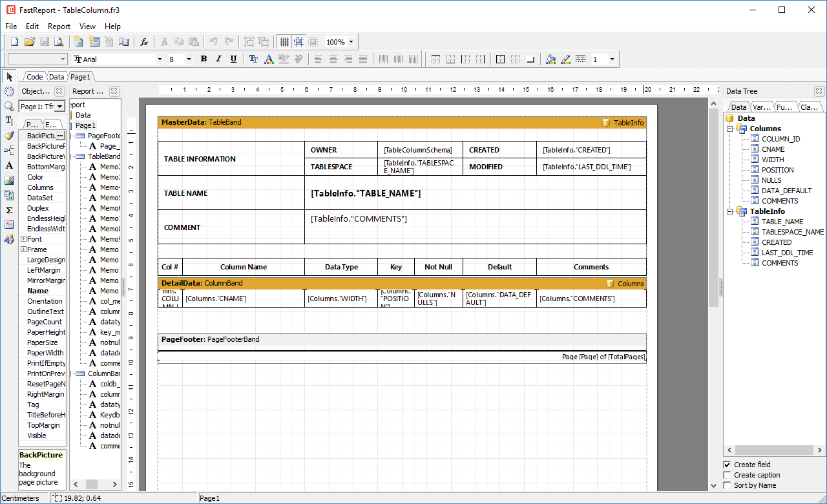This screenshot has height=504, width=827.
Task: Click the BackPicture ellipsis button
Action: pyautogui.click(x=60, y=136)
